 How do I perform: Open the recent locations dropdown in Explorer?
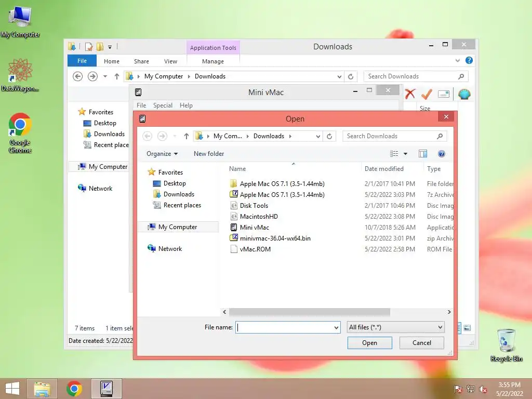click(105, 76)
